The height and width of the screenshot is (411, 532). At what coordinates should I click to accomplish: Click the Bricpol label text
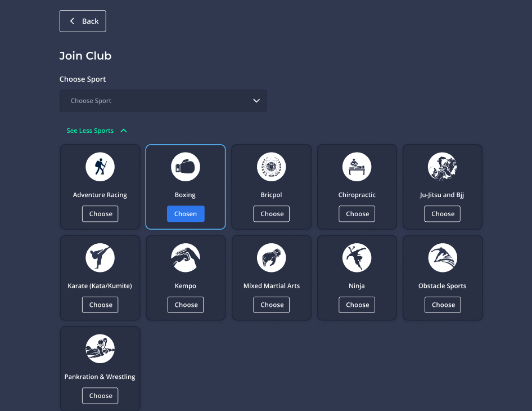272,195
